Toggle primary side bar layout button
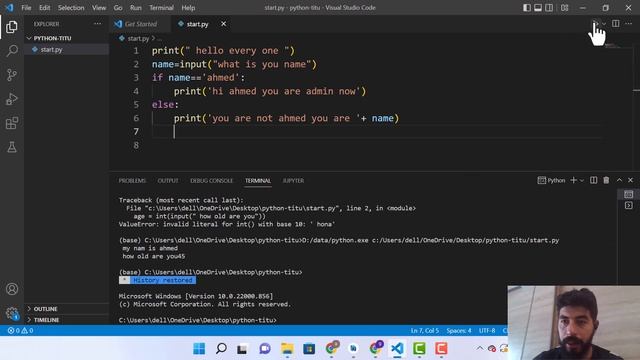 [x=527, y=8]
